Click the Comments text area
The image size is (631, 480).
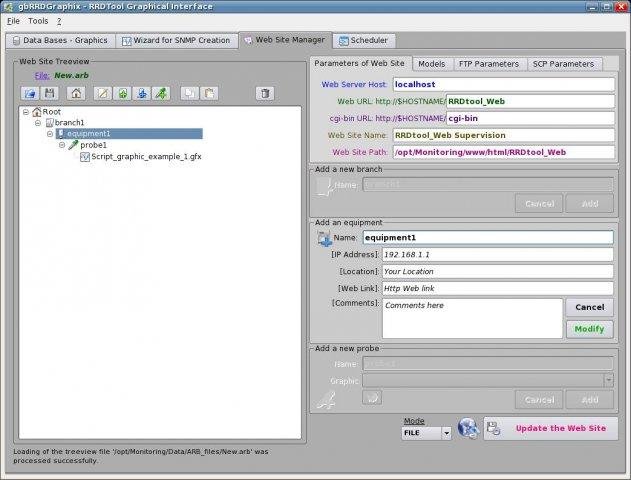[472, 318]
